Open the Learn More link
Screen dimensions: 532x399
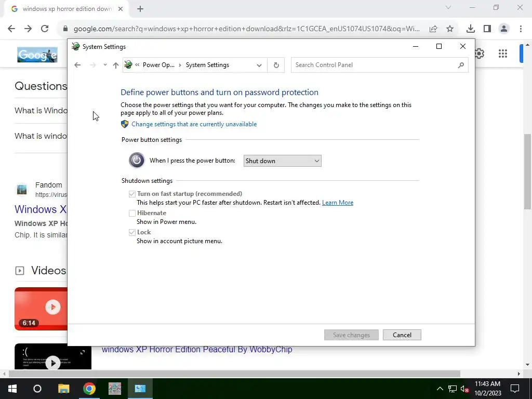338,203
